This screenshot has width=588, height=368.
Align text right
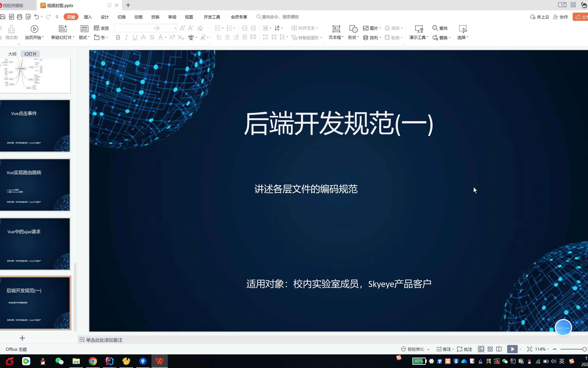pos(236,37)
